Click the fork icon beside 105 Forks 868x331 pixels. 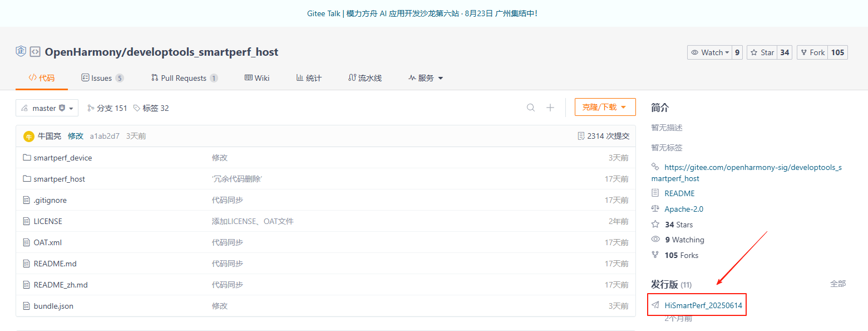655,255
